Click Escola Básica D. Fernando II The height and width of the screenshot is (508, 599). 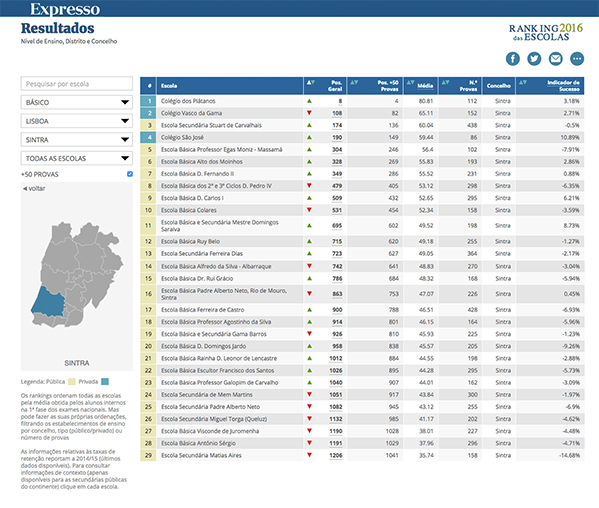198,174
